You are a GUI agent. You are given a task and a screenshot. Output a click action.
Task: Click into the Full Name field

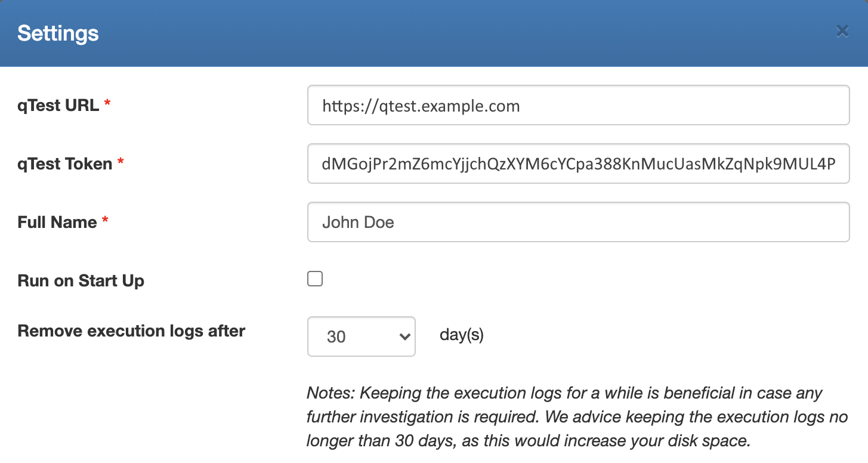point(577,222)
